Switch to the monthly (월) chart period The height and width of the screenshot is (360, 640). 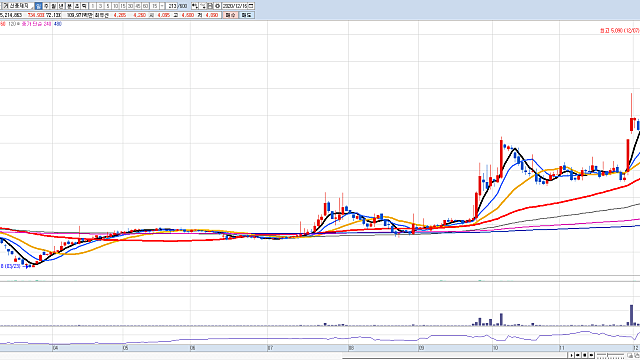pos(53,6)
